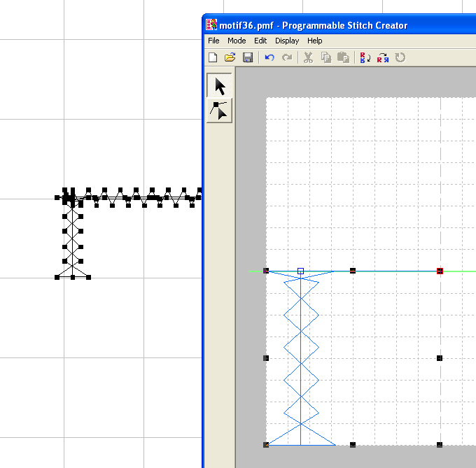Expand the Display menu
Image resolution: width=476 pixels, height=468 pixels.
pyautogui.click(x=287, y=41)
